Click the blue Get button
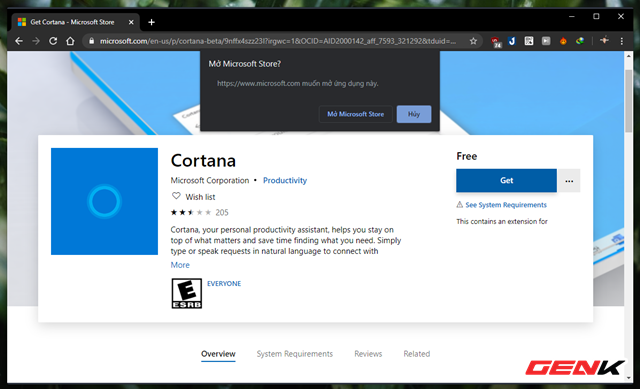640x389 pixels. coord(506,180)
